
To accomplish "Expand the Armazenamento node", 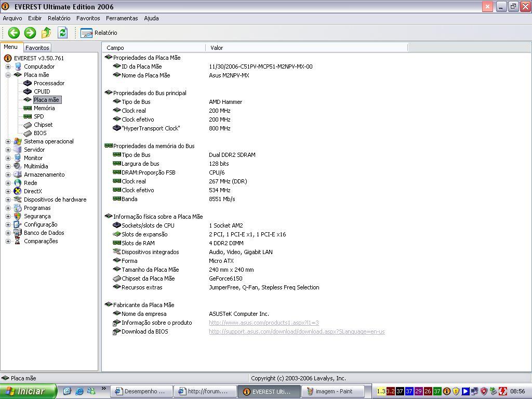I will (8, 175).
